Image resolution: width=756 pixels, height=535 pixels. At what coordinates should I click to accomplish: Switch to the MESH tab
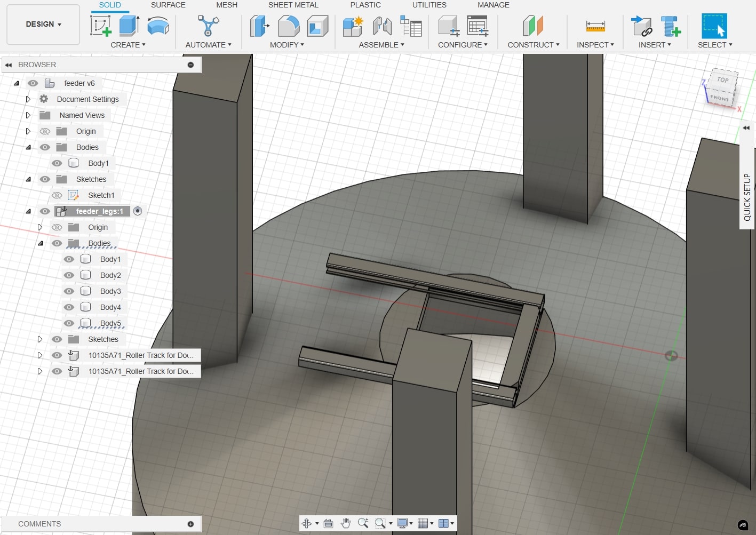[x=227, y=5]
